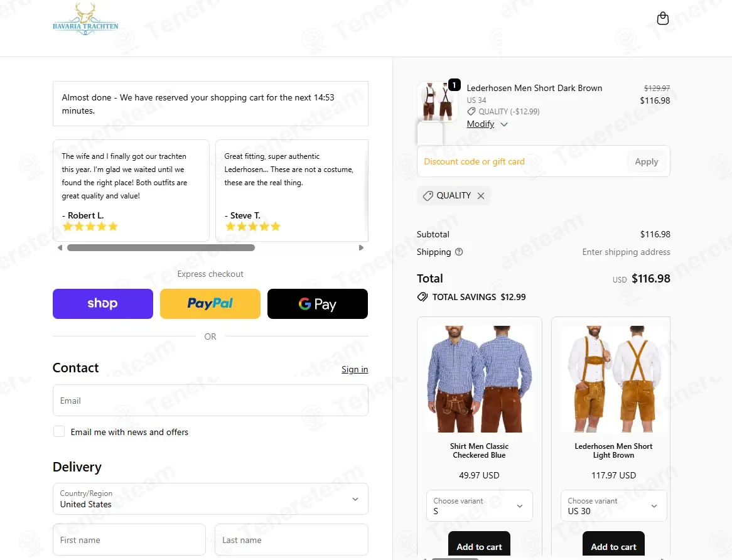The height and width of the screenshot is (560, 732).
Task: Click Steve T.'s five-star rating
Action: pyautogui.click(x=252, y=227)
